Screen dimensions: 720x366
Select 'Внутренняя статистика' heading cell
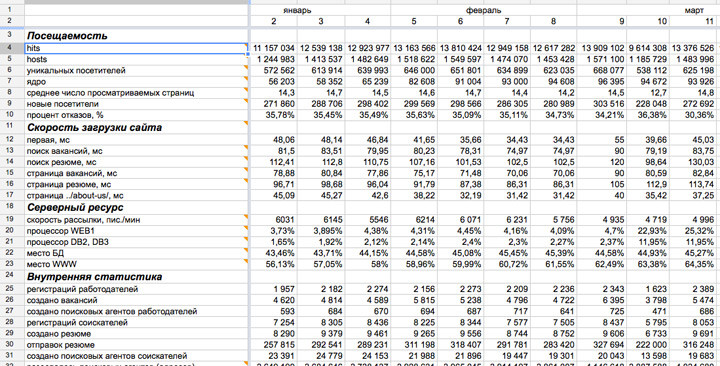coord(136,277)
